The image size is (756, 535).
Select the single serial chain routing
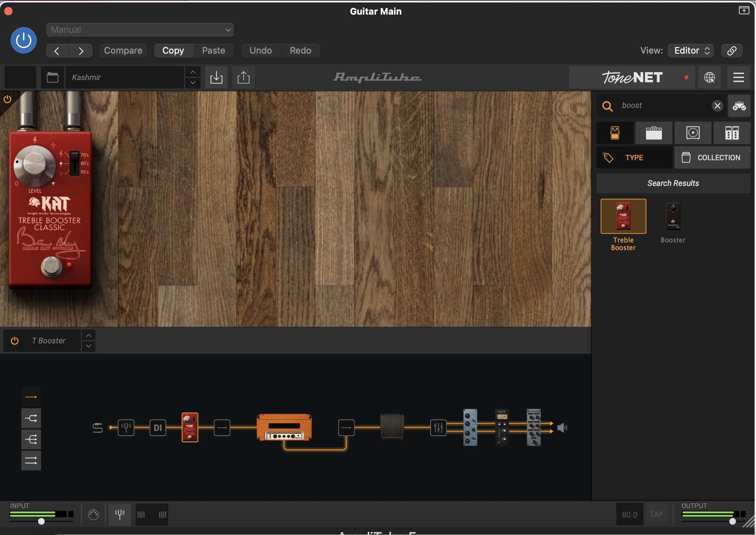click(31, 397)
